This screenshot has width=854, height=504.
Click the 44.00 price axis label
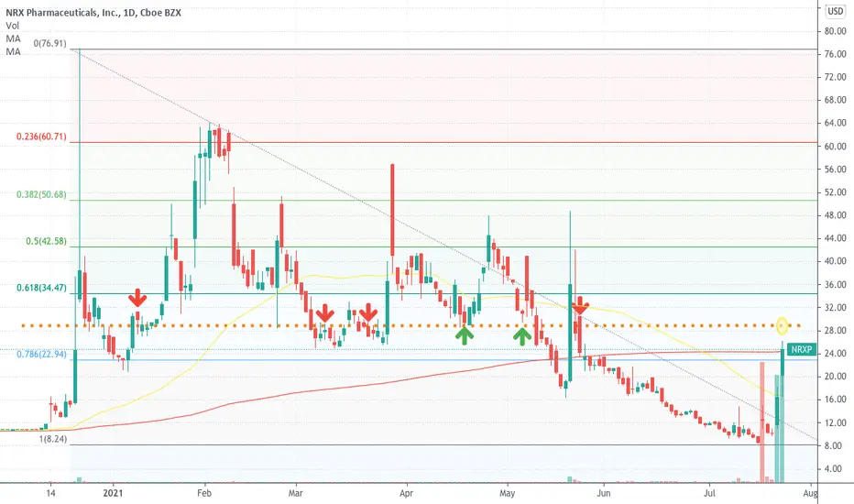tap(835, 238)
